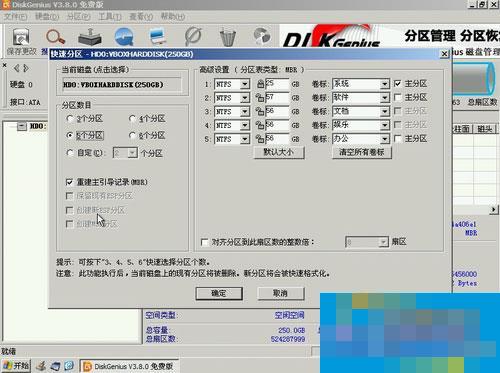Click the format partition icon
This screenshot has height=373, width=500.
click(x=193, y=36)
